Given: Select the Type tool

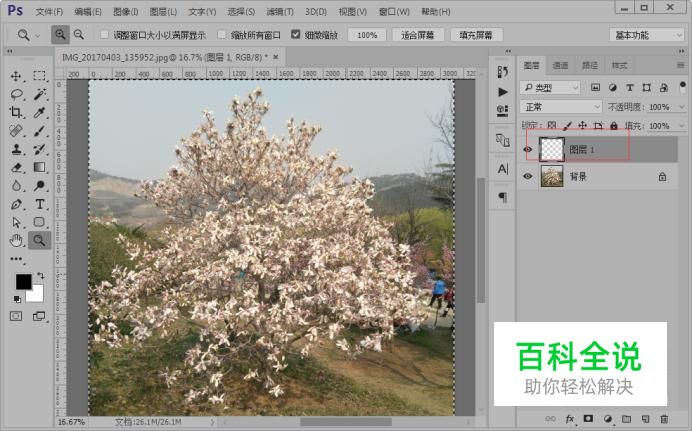Looking at the screenshot, I should (39, 204).
